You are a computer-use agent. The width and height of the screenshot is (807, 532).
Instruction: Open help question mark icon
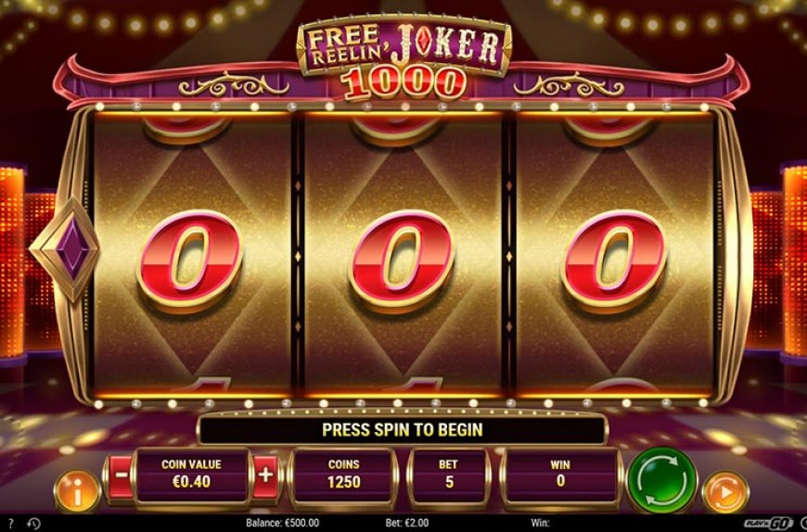(x=11, y=524)
